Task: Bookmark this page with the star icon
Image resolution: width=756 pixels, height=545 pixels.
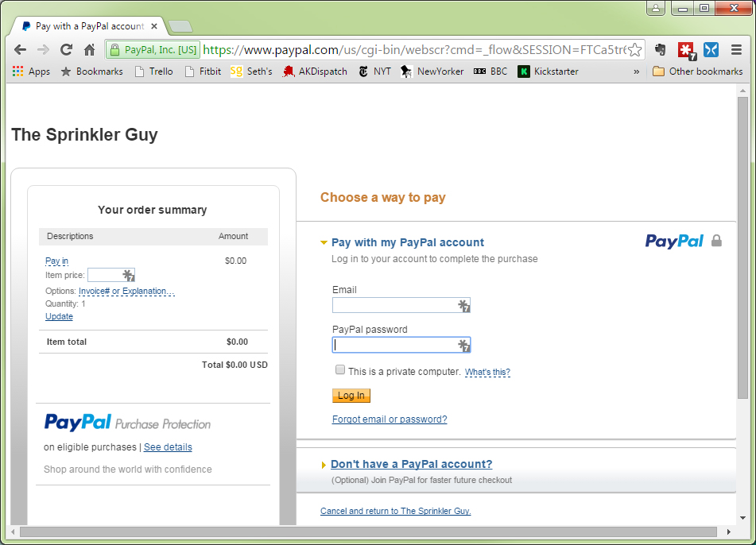Action: pyautogui.click(x=634, y=49)
